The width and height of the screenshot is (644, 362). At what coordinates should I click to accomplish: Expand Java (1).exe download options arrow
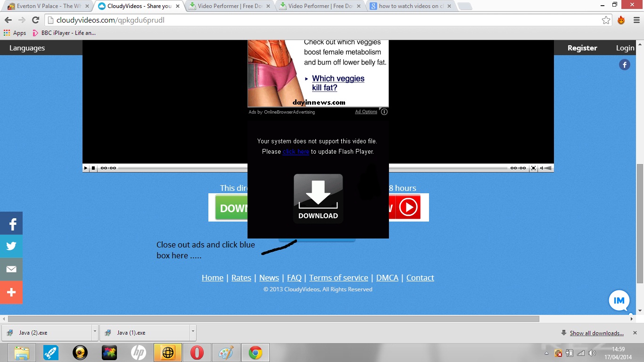coord(192,332)
